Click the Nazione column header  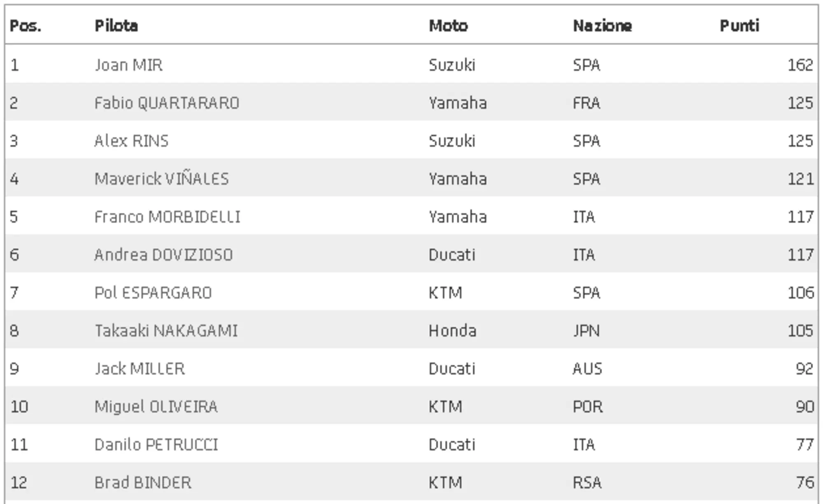tap(602, 26)
